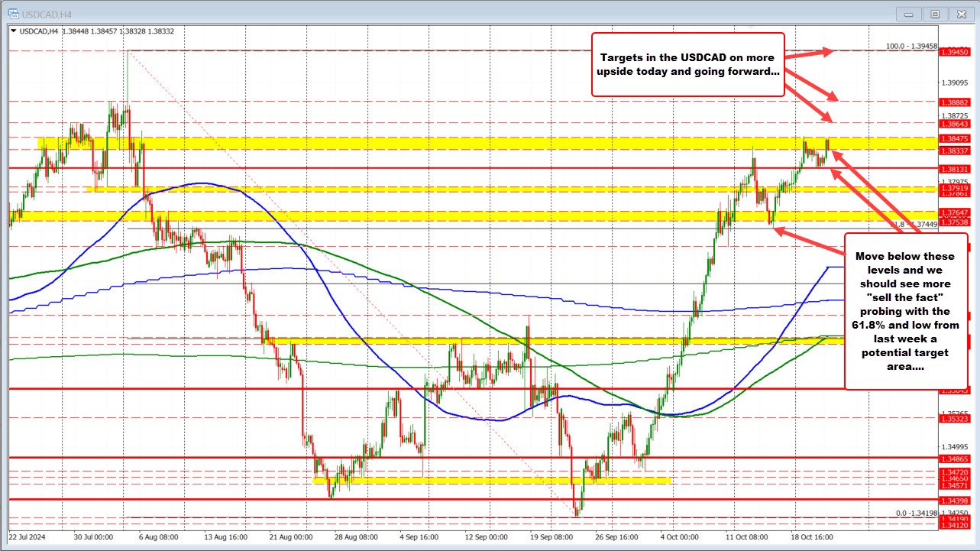Screen dimensions: 980x551
Task: Click the 1.37538 price level tag
Action: click(x=953, y=223)
